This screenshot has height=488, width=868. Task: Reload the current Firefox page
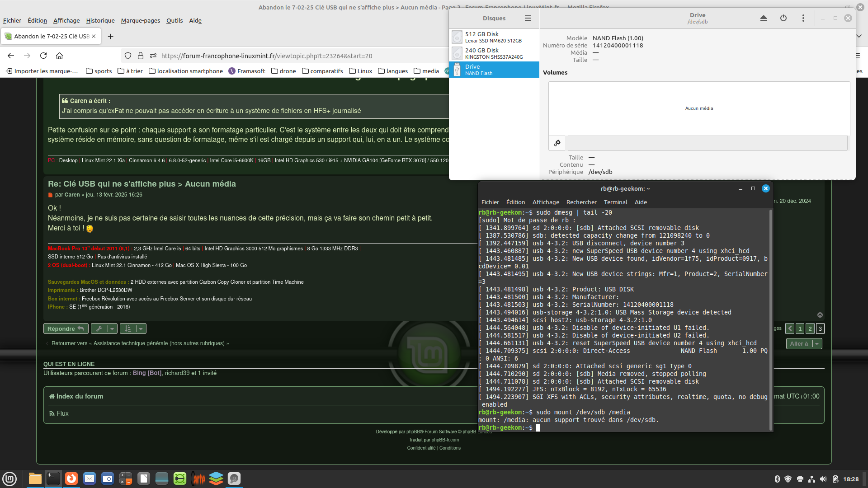tap(43, 56)
